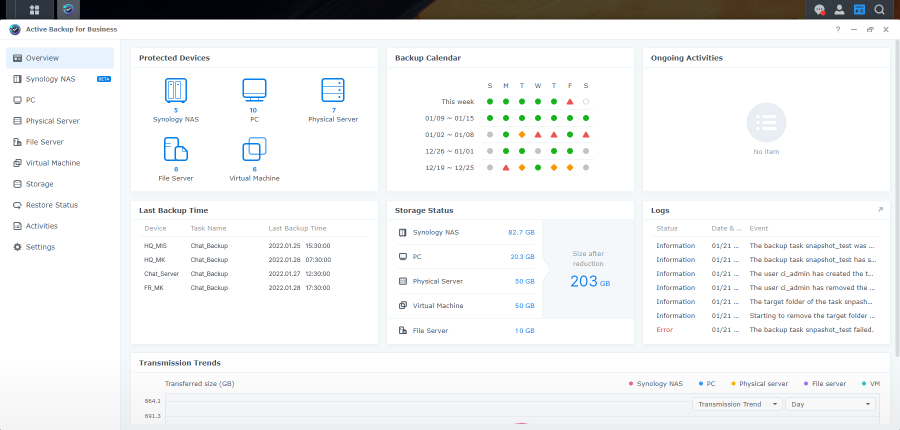This screenshot has width=900, height=430.
Task: Open Settings in the sidebar
Action: point(60,247)
